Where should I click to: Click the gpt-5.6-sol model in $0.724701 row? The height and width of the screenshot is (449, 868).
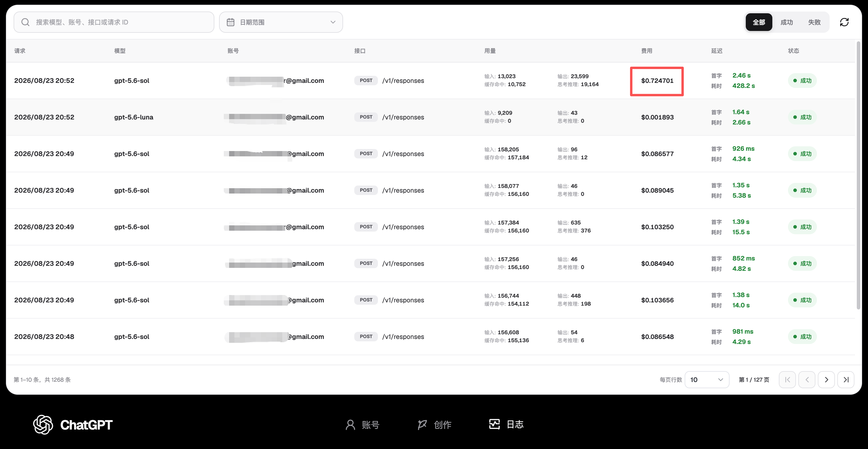click(131, 81)
